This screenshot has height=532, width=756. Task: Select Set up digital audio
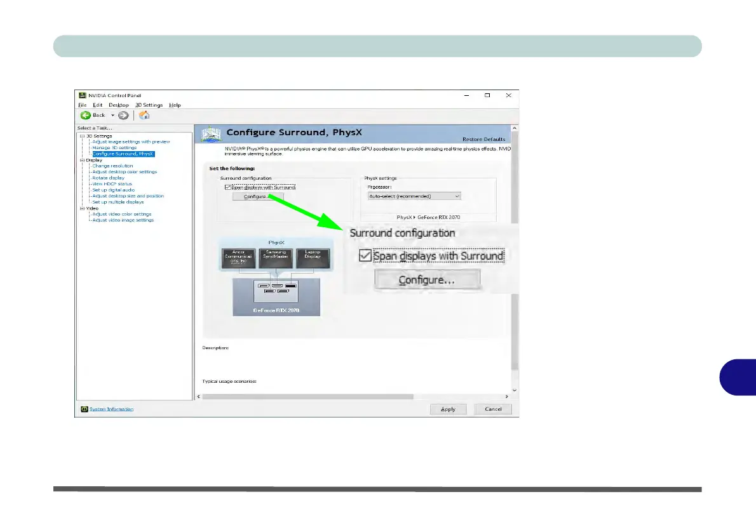point(113,190)
